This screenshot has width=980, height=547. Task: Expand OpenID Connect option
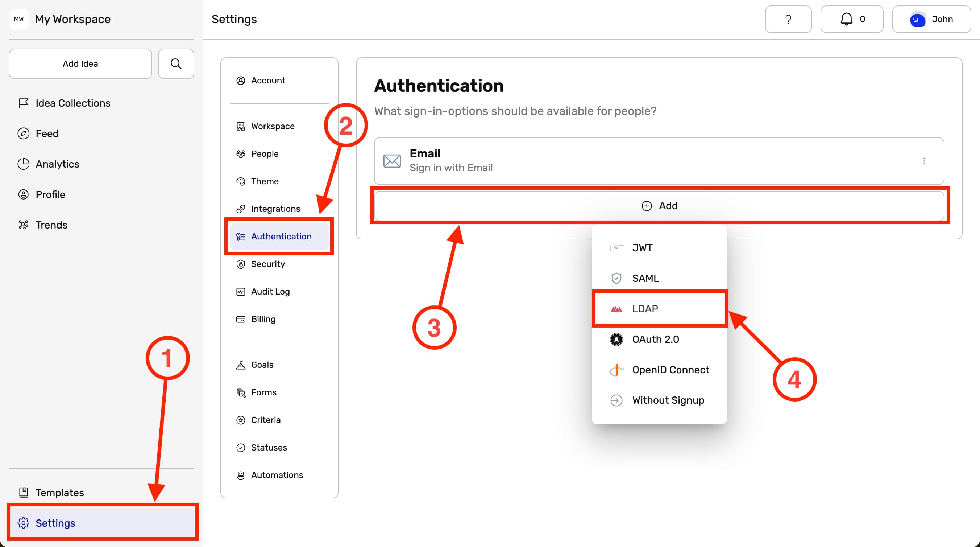click(x=660, y=369)
